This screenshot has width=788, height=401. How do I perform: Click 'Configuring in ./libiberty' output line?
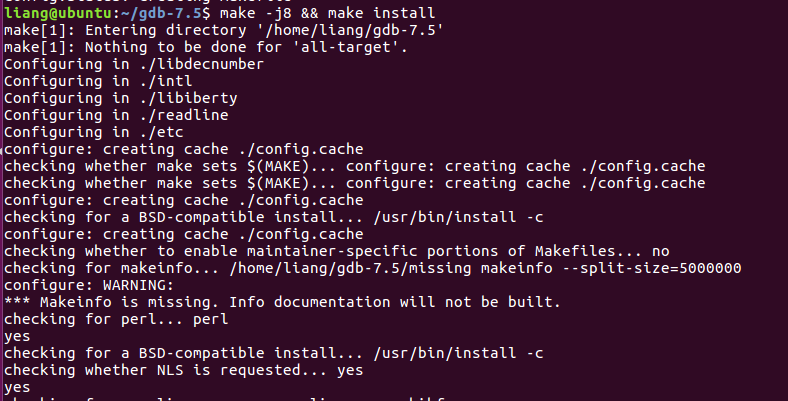click(x=121, y=98)
